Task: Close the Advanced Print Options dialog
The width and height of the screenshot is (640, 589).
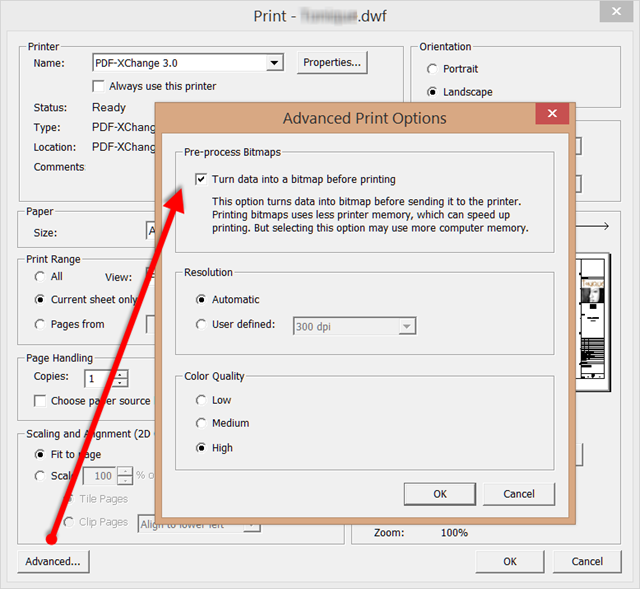Action: click(x=552, y=115)
